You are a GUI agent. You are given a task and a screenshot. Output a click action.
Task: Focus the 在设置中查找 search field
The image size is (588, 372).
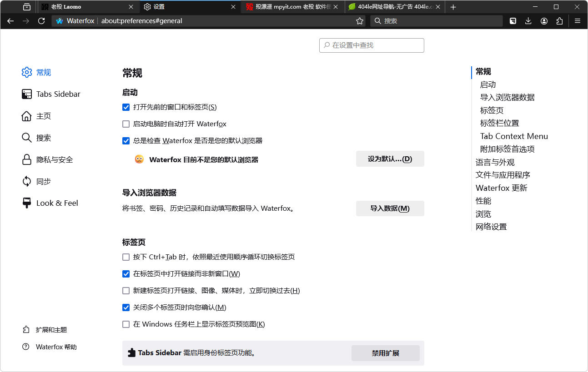click(372, 45)
